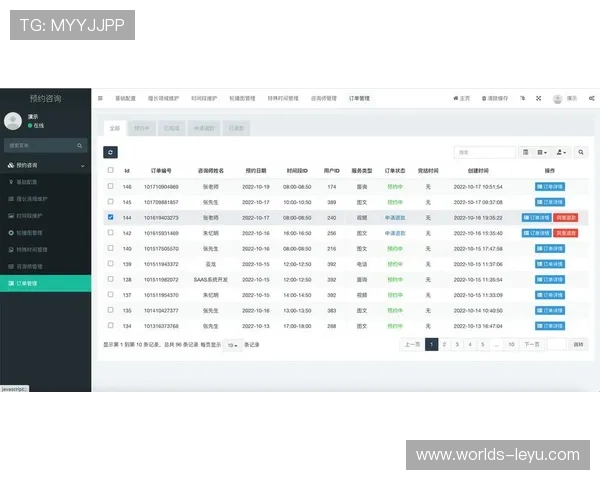Uncheck the checkbox for row Id 144
Viewport: 600px width, 480px height.
[110, 216]
